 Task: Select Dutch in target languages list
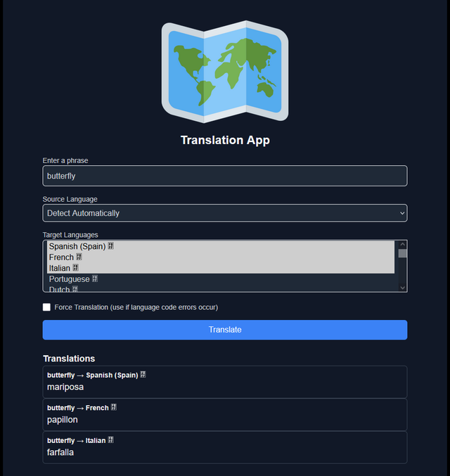221,288
